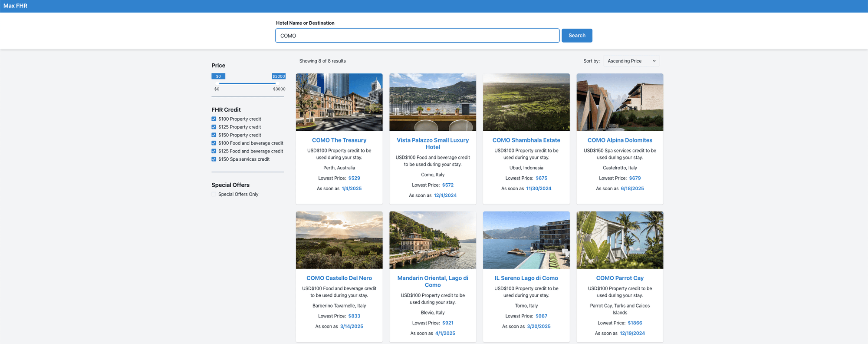The width and height of the screenshot is (868, 344).
Task: Click the middle of the price range track
Action: [x=247, y=83]
